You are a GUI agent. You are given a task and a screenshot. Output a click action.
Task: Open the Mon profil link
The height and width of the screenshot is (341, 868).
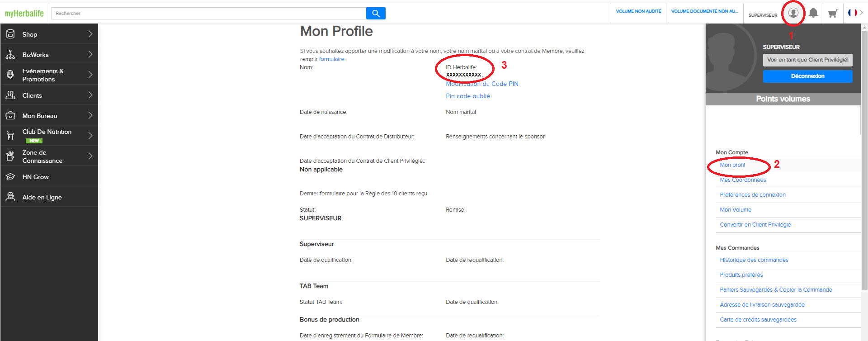click(732, 165)
